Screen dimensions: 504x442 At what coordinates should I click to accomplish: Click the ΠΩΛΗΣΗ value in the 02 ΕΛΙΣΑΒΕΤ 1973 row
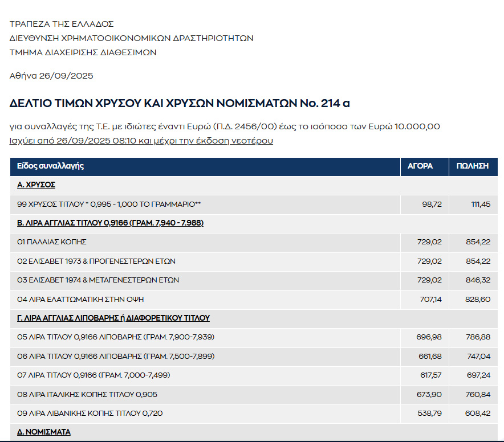478,261
